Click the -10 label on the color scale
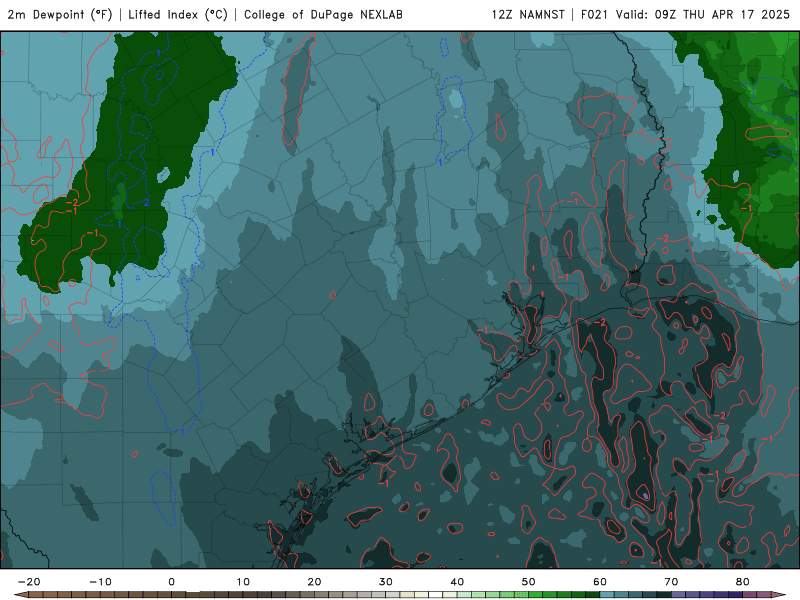 tap(100, 582)
